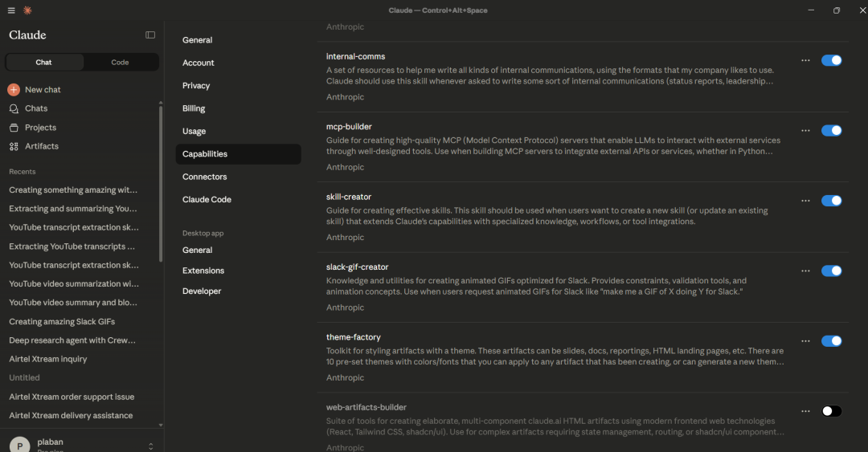
Task: Open more options for web-artifacts-builder skill
Action: click(x=805, y=411)
